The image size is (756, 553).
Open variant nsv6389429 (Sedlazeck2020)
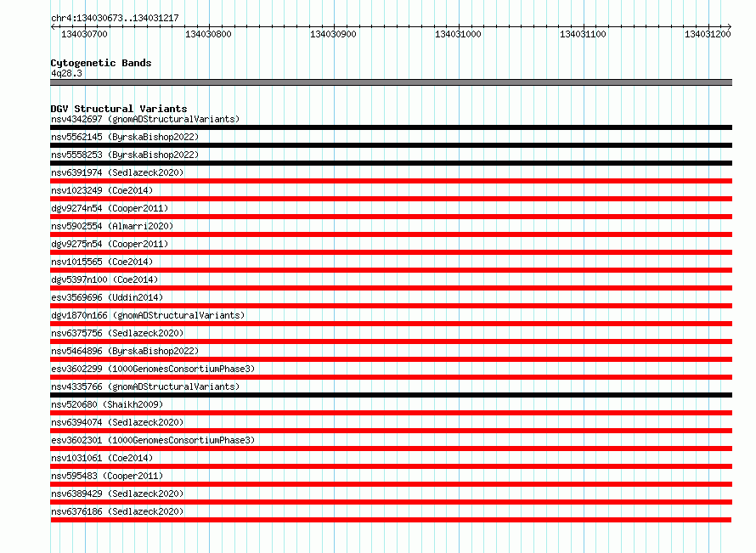[117, 494]
